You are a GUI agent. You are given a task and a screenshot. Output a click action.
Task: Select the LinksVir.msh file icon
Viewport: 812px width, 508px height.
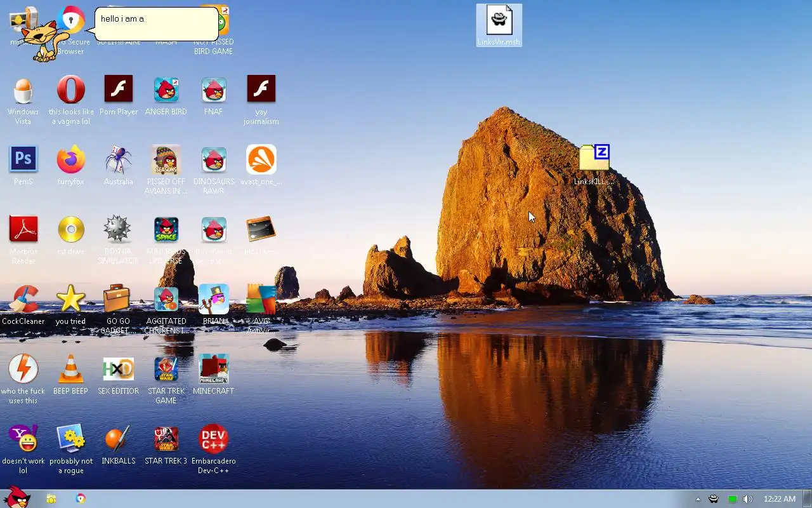499,25
